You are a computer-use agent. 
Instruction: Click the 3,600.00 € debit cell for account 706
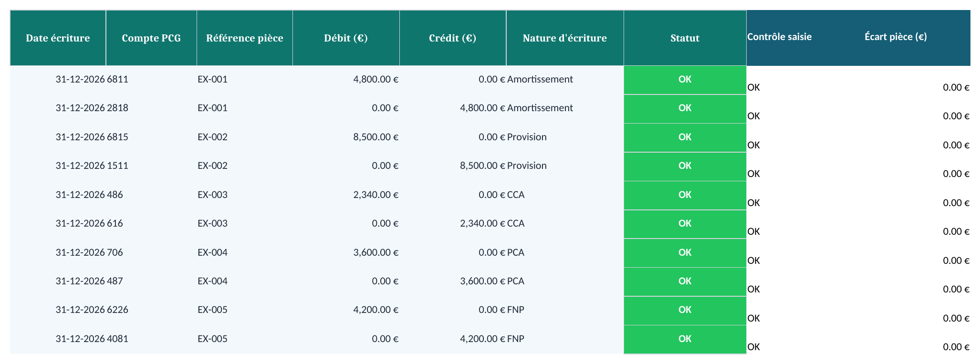pos(346,253)
